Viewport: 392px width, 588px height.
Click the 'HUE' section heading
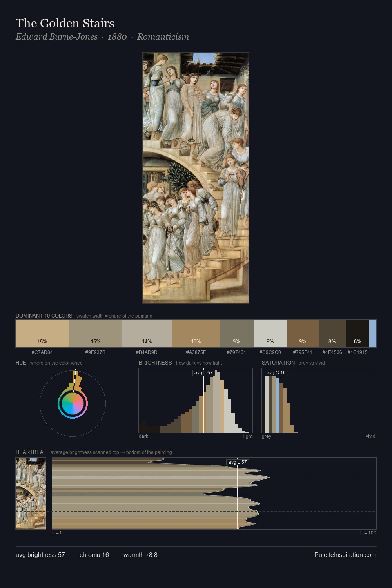click(x=21, y=363)
